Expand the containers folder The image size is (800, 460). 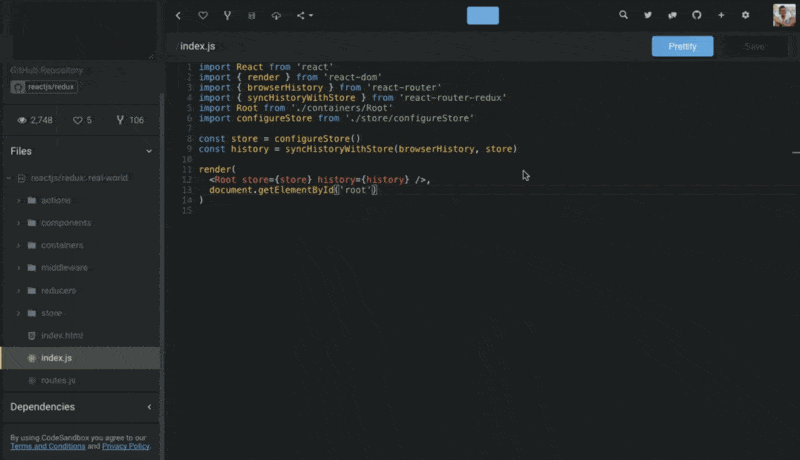pyautogui.click(x=19, y=245)
